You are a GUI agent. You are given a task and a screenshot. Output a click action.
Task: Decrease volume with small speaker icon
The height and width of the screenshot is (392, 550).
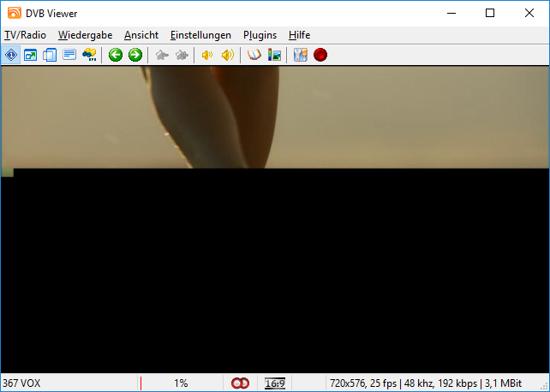(x=207, y=55)
